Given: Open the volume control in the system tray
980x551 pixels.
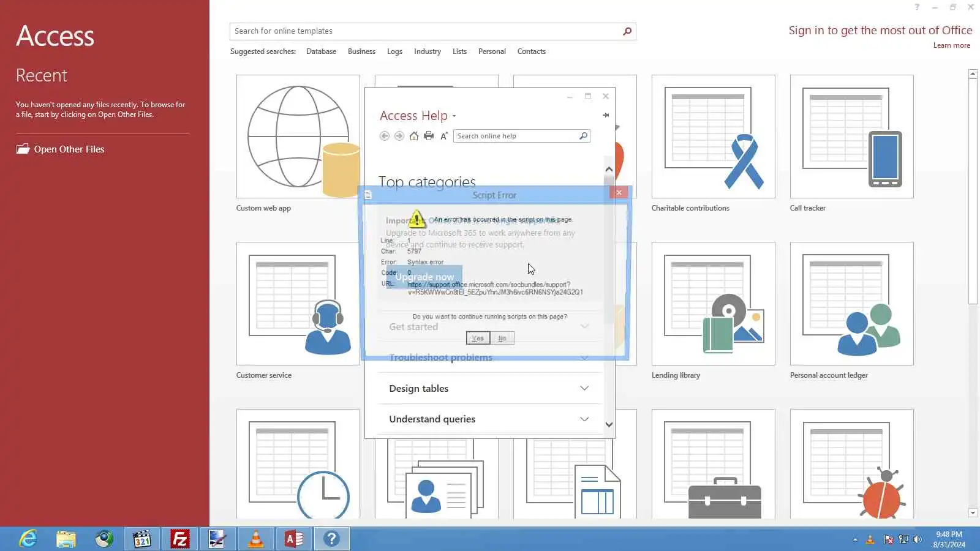Looking at the screenshot, I should (918, 539).
